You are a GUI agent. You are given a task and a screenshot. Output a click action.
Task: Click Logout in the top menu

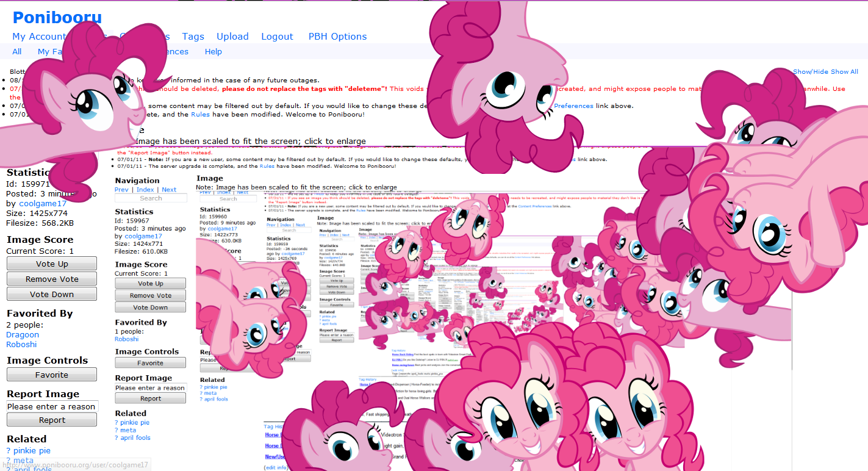[x=277, y=37]
